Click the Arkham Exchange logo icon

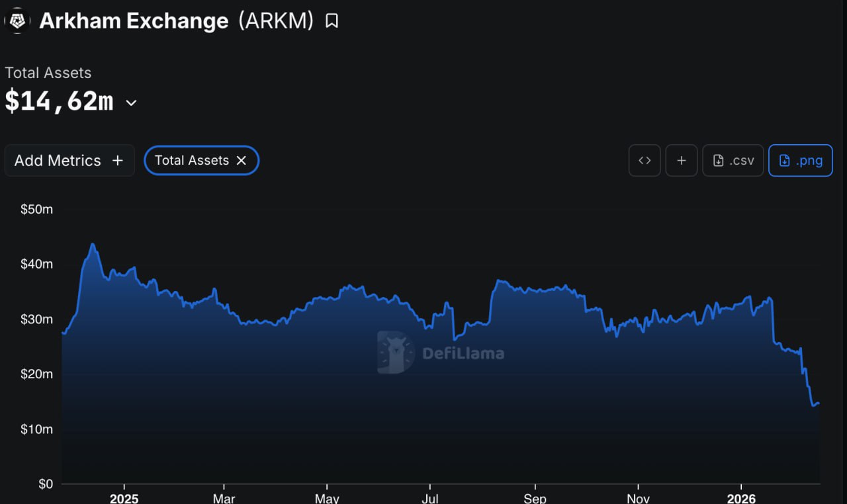coord(17,21)
